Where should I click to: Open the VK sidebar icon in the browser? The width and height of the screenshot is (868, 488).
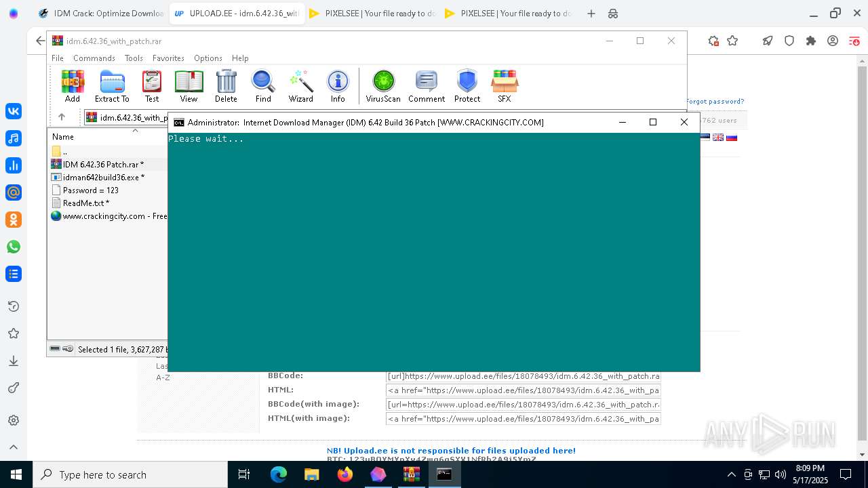[14, 111]
